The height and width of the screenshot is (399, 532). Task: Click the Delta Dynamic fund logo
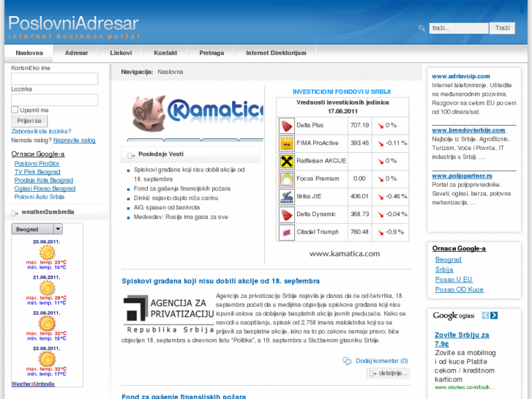(x=286, y=215)
